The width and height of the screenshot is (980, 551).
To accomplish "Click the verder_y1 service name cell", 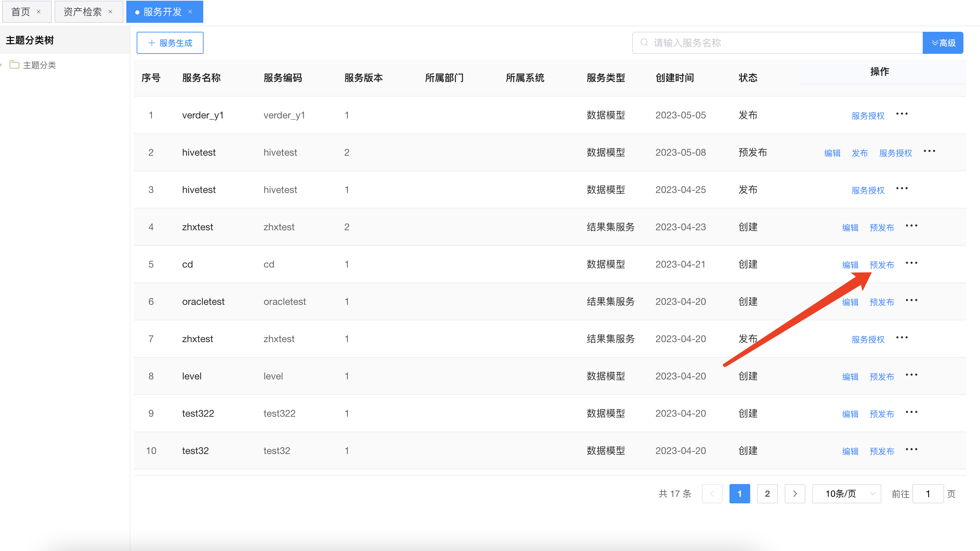I will pyautogui.click(x=203, y=115).
